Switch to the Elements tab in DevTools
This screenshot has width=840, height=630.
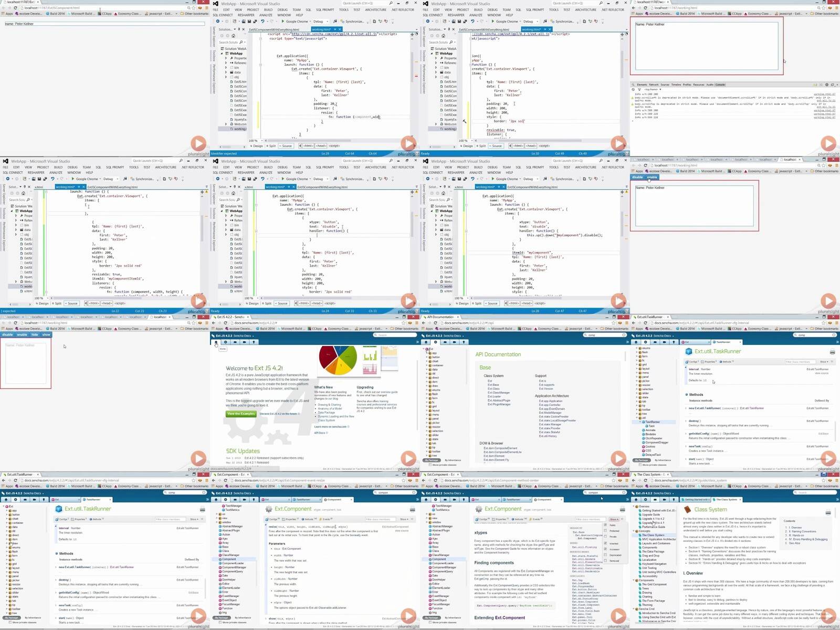(642, 85)
